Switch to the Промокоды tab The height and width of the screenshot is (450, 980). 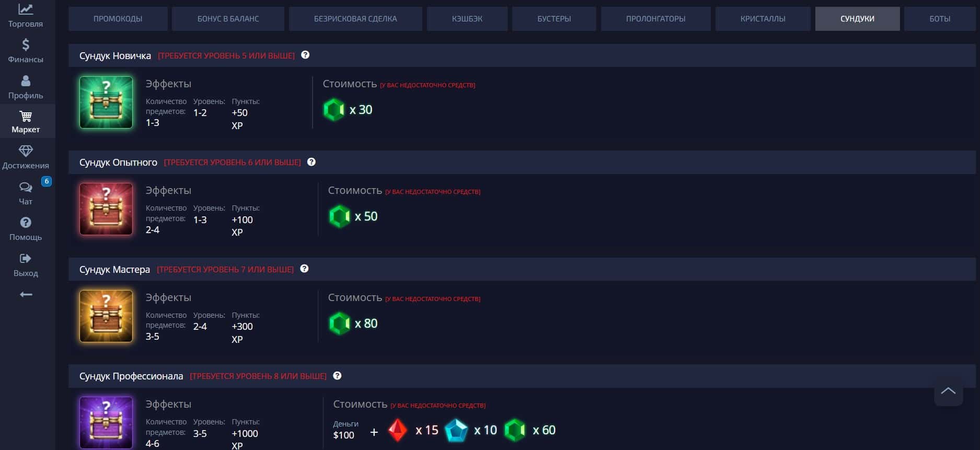point(118,19)
